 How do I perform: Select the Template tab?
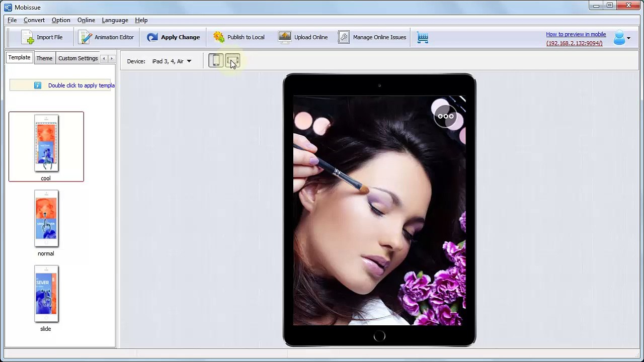click(19, 58)
